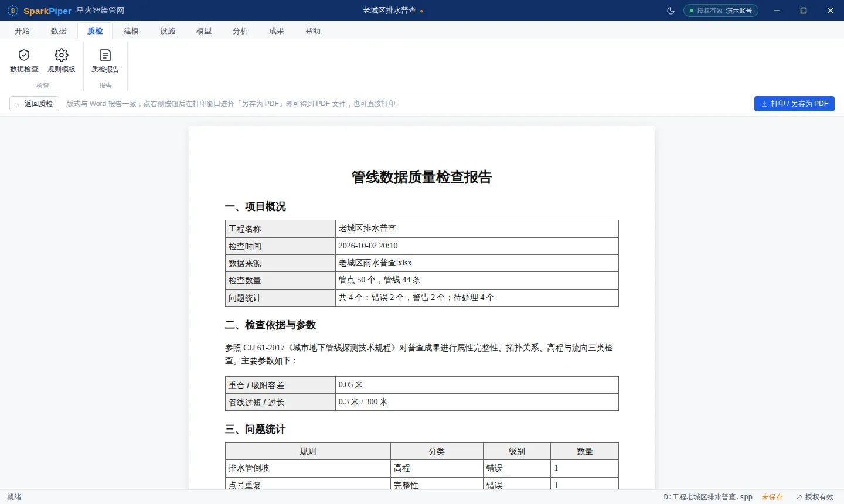Click the 授权有效 status bar indicator

click(815, 497)
